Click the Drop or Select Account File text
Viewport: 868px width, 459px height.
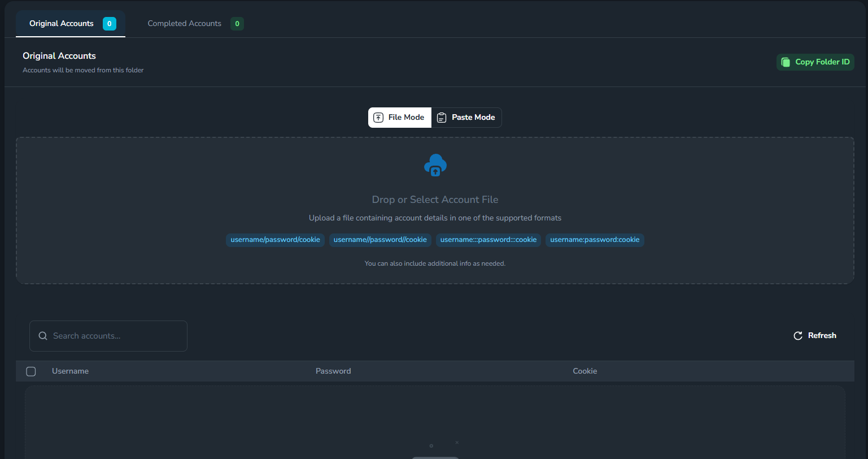point(435,200)
